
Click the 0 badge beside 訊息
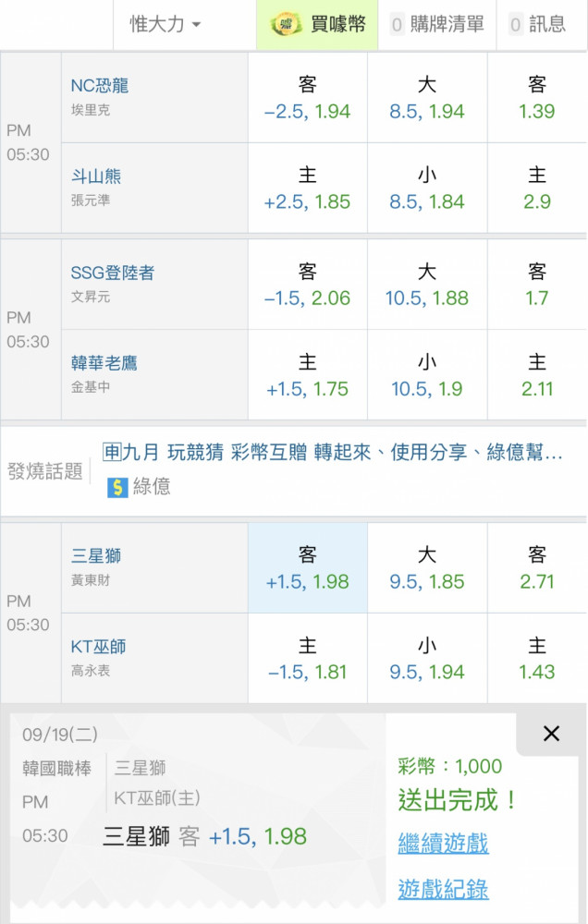[x=516, y=25]
